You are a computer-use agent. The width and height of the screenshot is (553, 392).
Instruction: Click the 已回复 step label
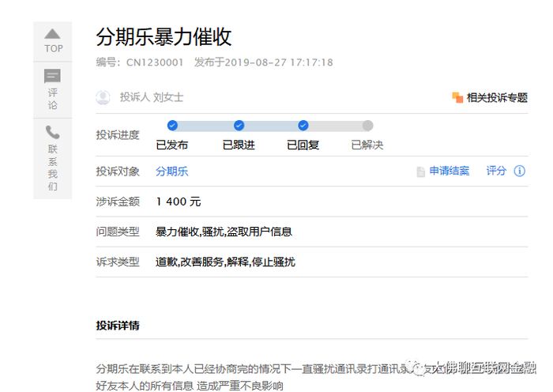[x=303, y=145]
